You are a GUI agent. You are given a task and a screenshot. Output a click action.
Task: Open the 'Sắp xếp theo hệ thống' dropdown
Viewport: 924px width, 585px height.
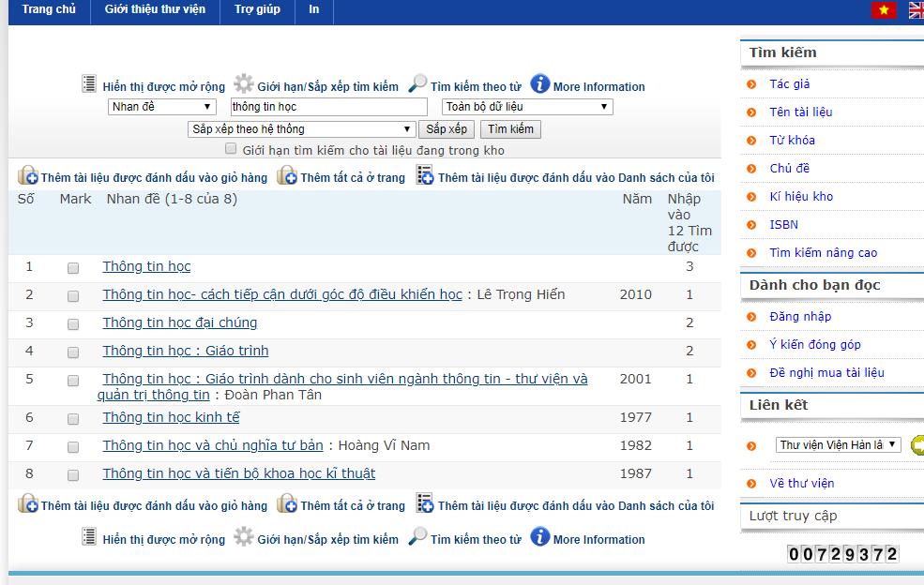tap(302, 129)
